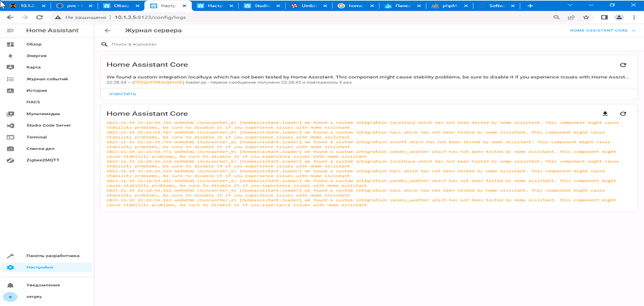Open Уведомления
This screenshot has width=644, height=306.
(x=47, y=285)
